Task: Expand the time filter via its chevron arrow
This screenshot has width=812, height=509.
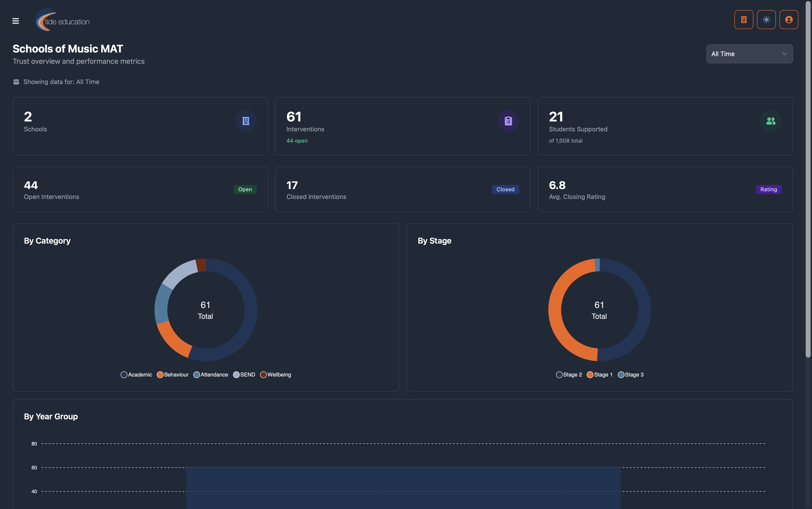Action: pyautogui.click(x=784, y=54)
